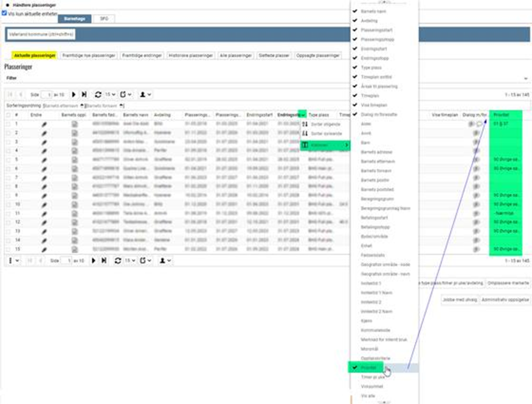Image resolution: width=532 pixels, height=404 pixels.
Task: Toggle 'Vis kun aktuelle enheter' checkbox
Action: coord(4,13)
